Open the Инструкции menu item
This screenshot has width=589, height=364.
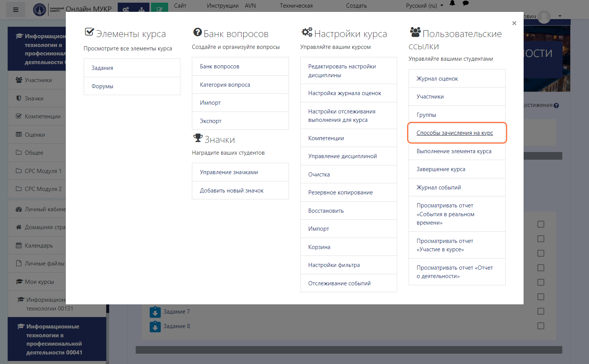(x=222, y=6)
